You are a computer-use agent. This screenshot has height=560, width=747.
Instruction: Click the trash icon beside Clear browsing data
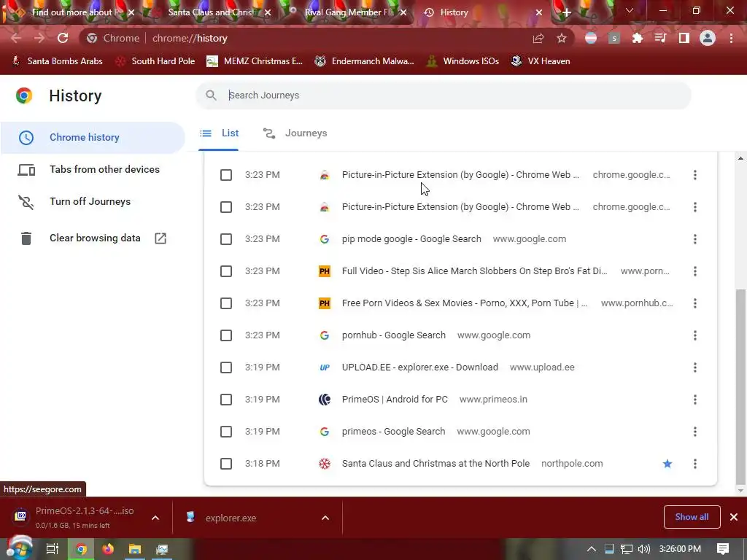point(26,238)
